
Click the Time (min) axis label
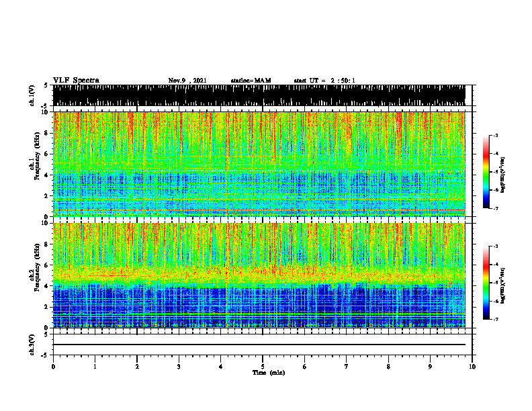click(x=269, y=373)
